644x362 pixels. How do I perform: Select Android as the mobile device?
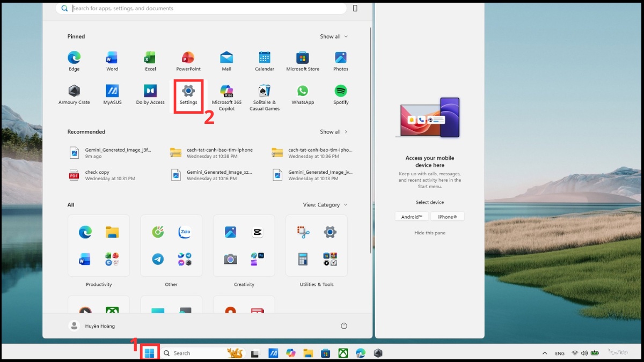click(x=412, y=217)
